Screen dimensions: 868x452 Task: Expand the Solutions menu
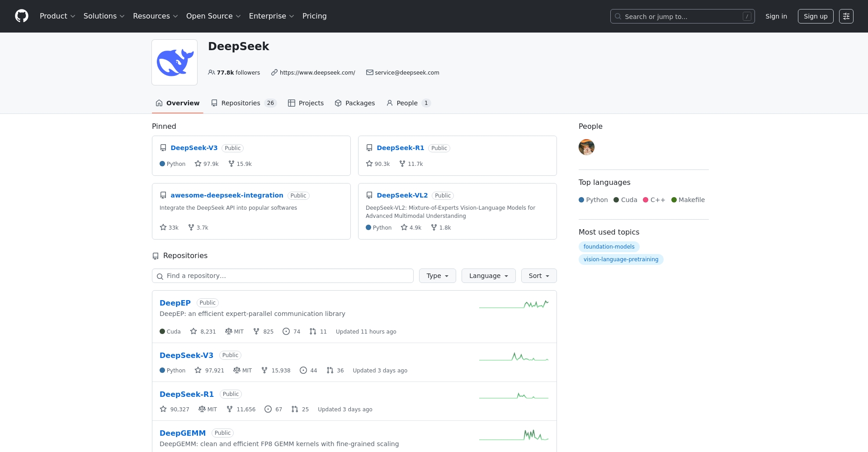coord(104,16)
